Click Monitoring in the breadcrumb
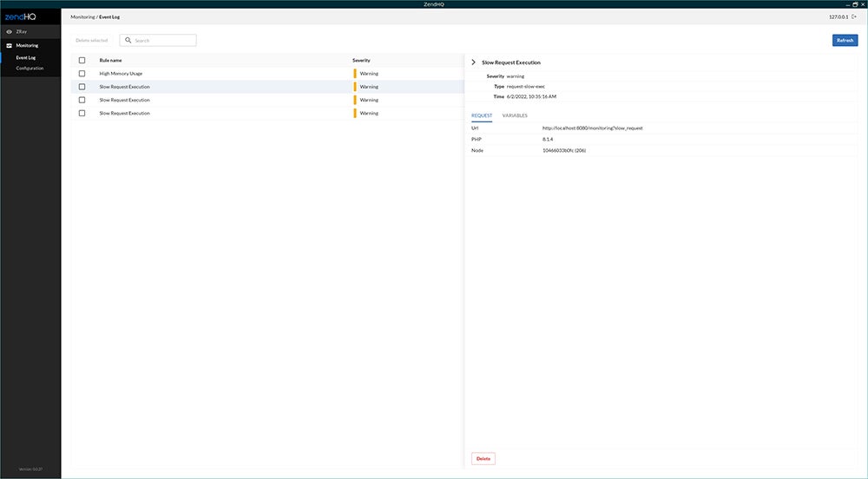868x479 pixels. 82,17
